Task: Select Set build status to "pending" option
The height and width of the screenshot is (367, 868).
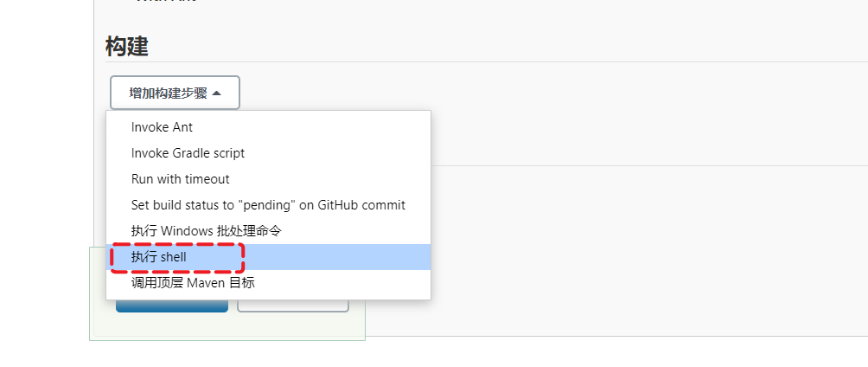Action: (268, 205)
